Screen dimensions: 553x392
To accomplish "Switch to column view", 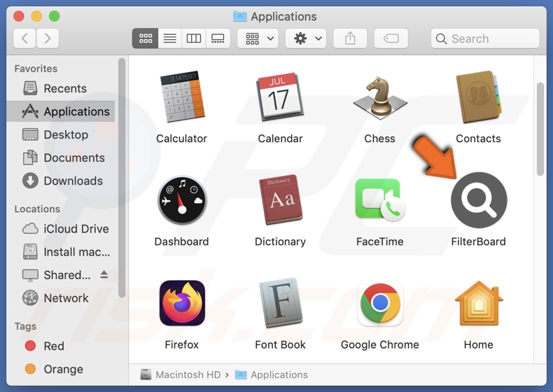I will (194, 38).
